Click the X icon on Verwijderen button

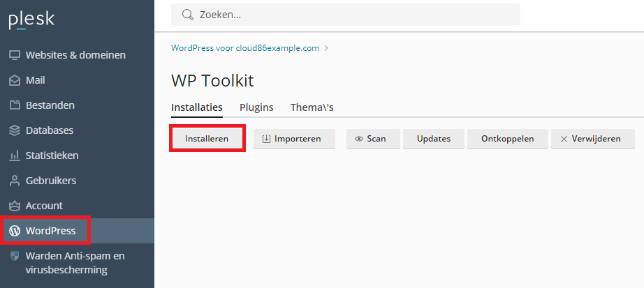(x=564, y=139)
